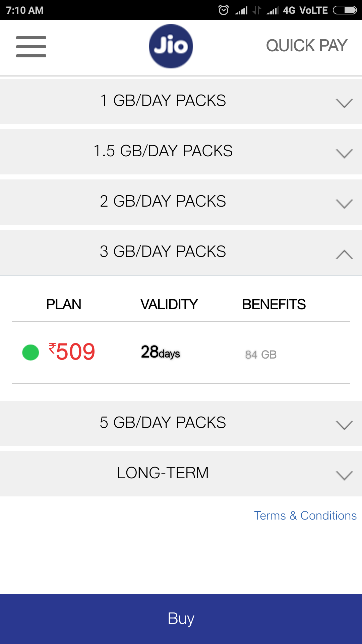Open Terms & Conditions link
Viewport: 362px width, 644px height.
305,516
